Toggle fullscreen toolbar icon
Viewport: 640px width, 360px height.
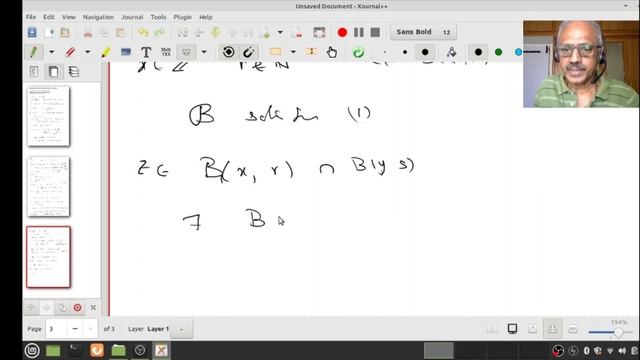click(x=319, y=32)
